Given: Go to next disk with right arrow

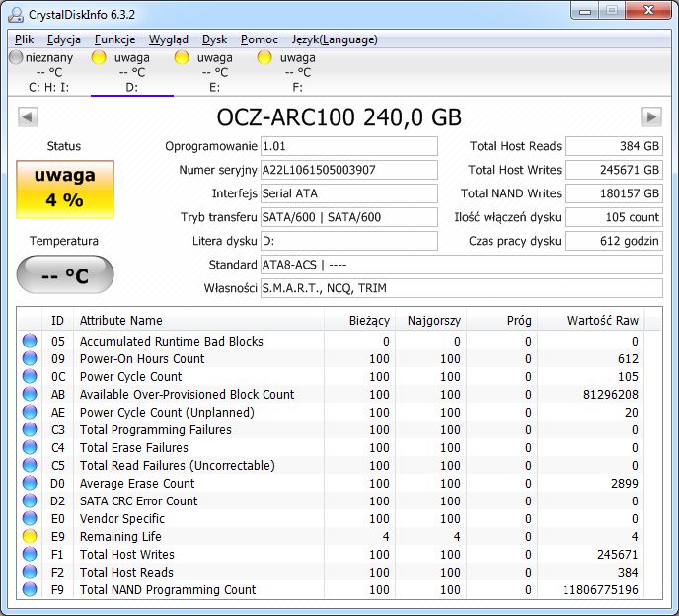Looking at the screenshot, I should (651, 116).
